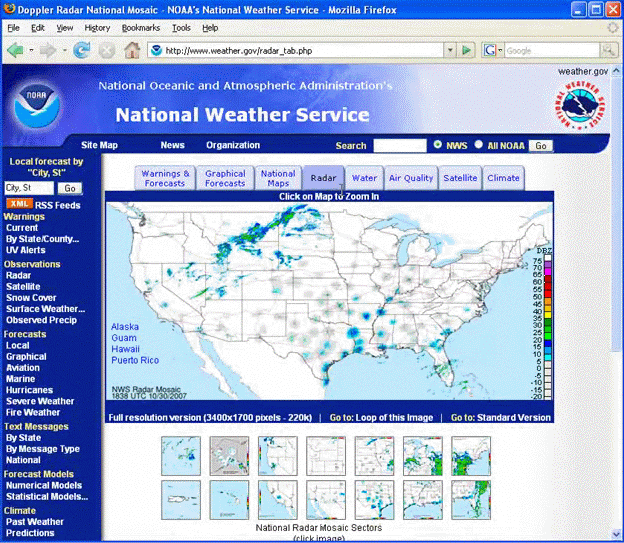624x543 pixels.
Task: Click the Firefox Back arrow button
Action: (15, 51)
